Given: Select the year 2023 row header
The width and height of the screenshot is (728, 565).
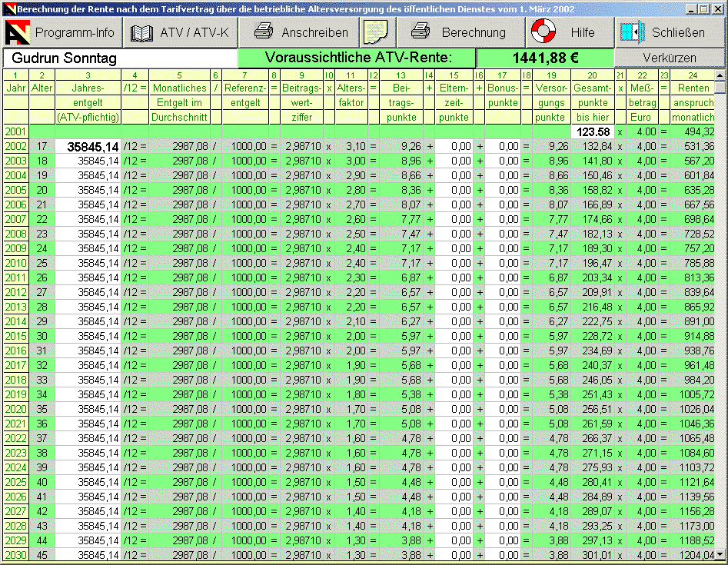Looking at the screenshot, I should click(16, 453).
